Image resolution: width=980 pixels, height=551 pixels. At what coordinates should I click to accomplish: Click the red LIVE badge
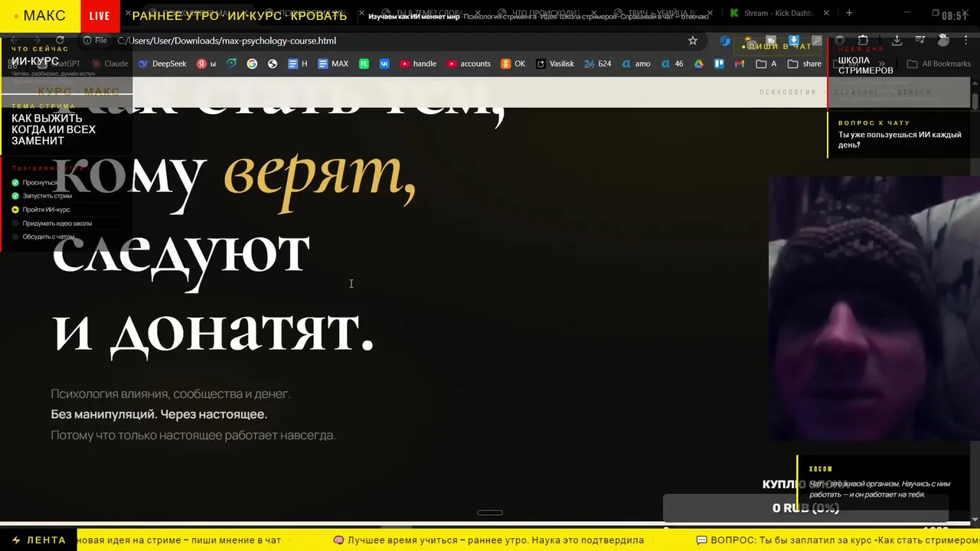[x=100, y=16]
